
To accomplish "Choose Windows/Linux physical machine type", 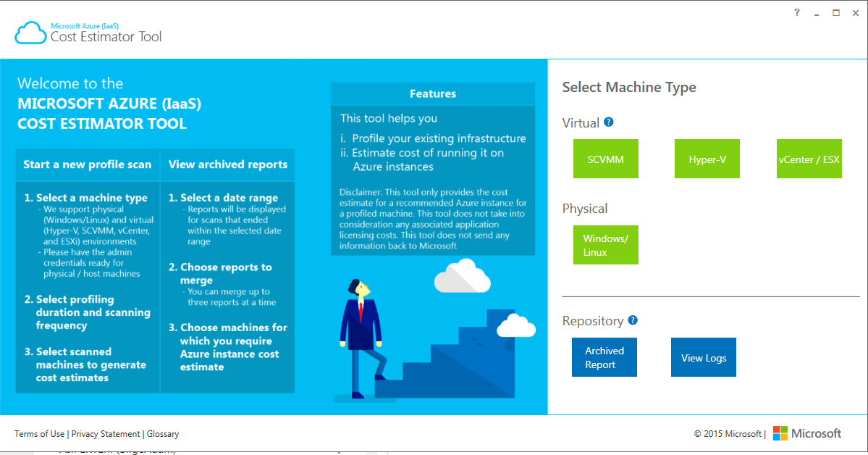I will point(606,245).
